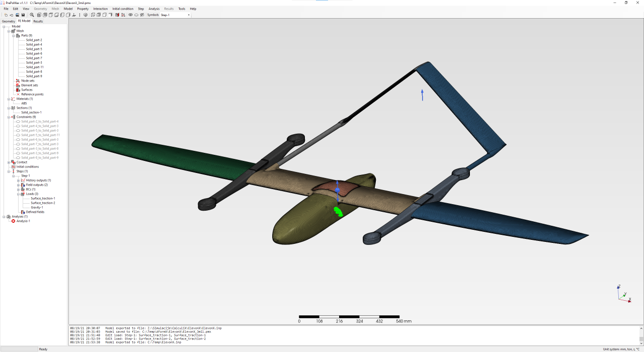Screen dimensions: 644x352
Task: Click the Initial conditions tree icon
Action: pos(13,166)
